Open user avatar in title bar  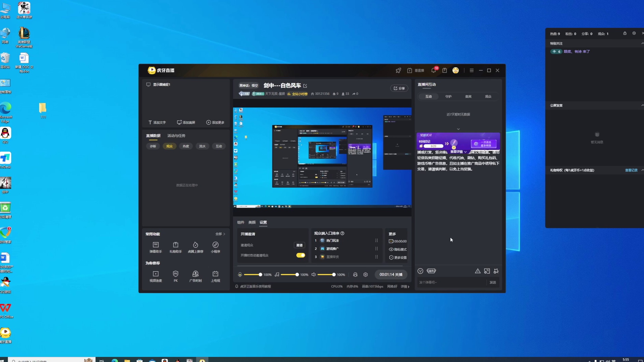pos(456,70)
